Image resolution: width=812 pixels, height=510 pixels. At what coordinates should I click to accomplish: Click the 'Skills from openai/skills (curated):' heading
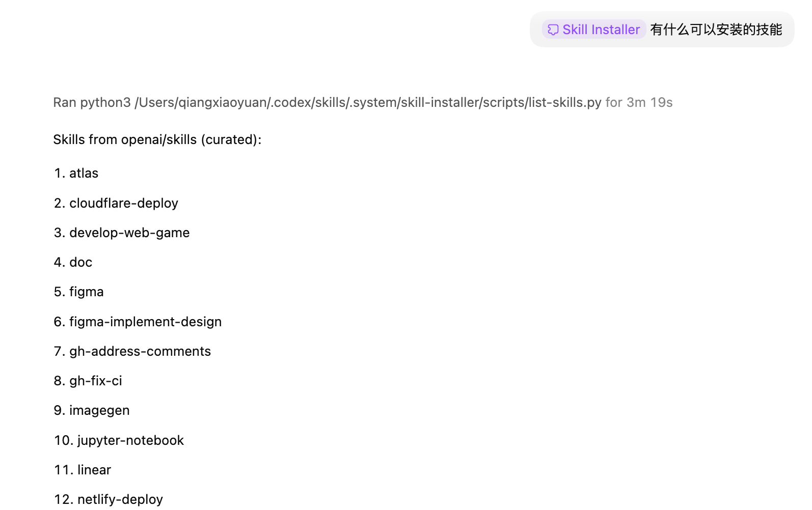[x=157, y=139]
